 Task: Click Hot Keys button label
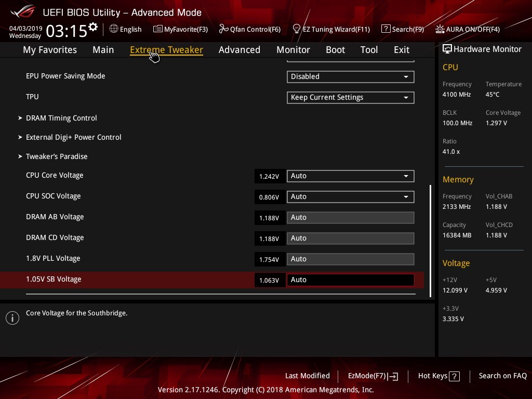click(433, 376)
